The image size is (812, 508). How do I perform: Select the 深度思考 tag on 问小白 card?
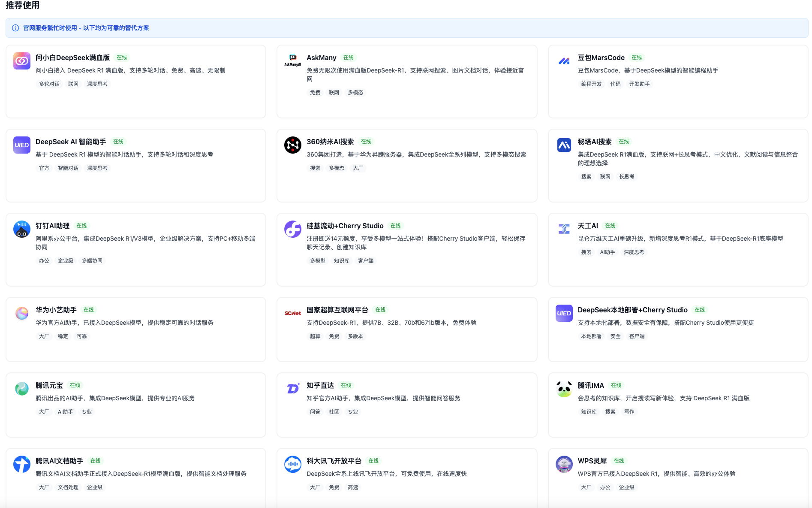[97, 84]
